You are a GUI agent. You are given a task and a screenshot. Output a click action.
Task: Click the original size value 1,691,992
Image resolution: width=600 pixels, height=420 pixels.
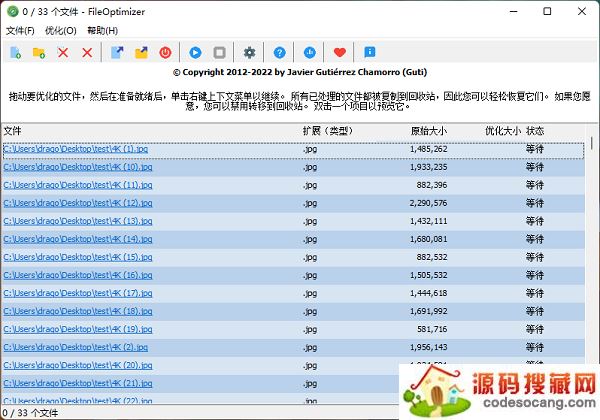coord(429,311)
